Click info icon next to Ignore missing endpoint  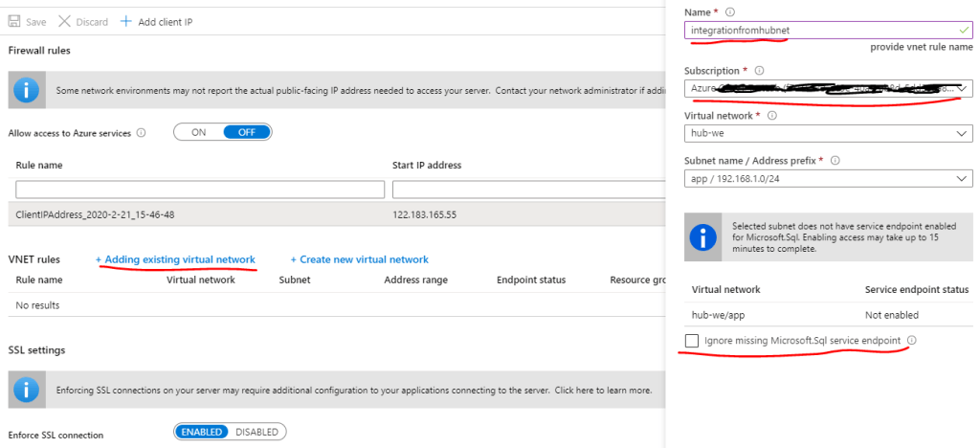click(x=911, y=340)
